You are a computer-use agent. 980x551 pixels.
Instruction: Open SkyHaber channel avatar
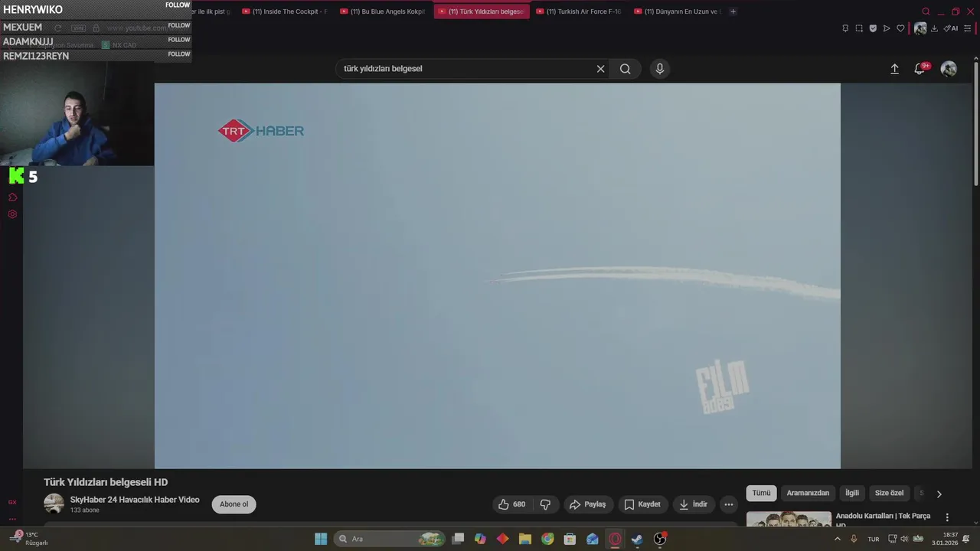54,504
